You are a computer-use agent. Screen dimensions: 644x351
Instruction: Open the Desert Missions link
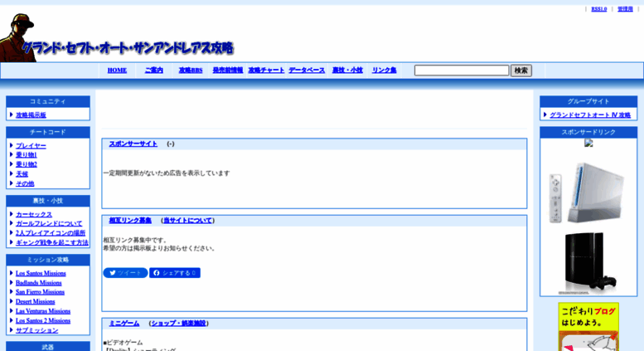pos(36,302)
